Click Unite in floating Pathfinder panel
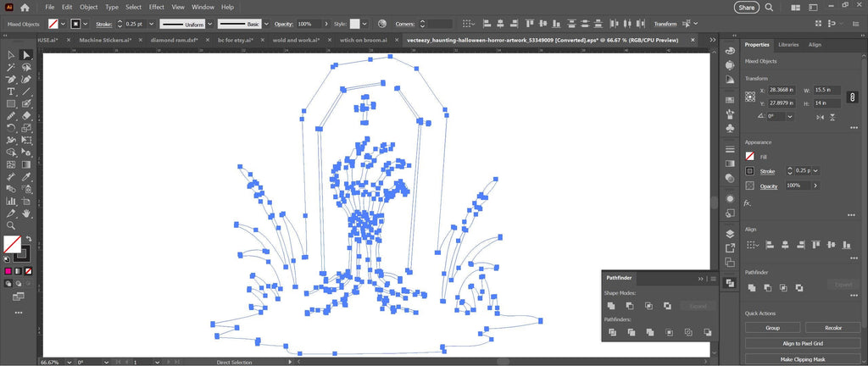The height and width of the screenshot is (366, 868). (x=611, y=306)
